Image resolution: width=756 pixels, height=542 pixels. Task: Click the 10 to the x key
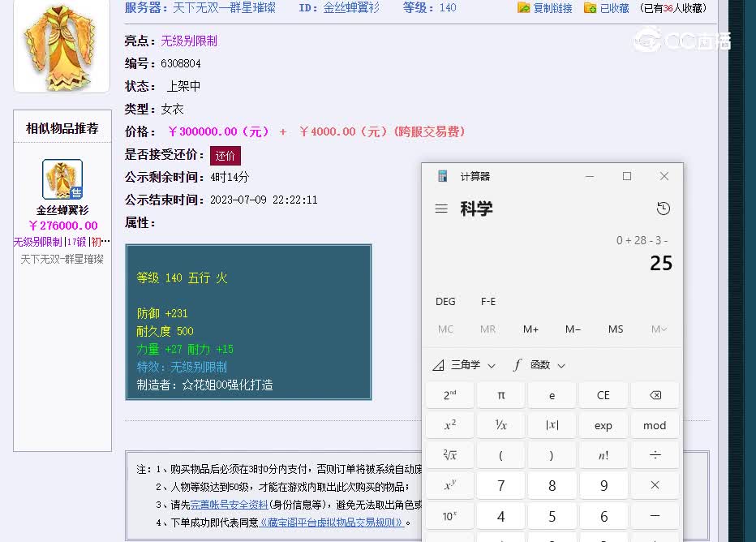coord(450,517)
